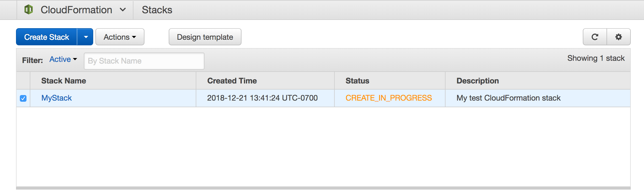
Task: Sort by the Created Time column
Action: click(x=232, y=81)
